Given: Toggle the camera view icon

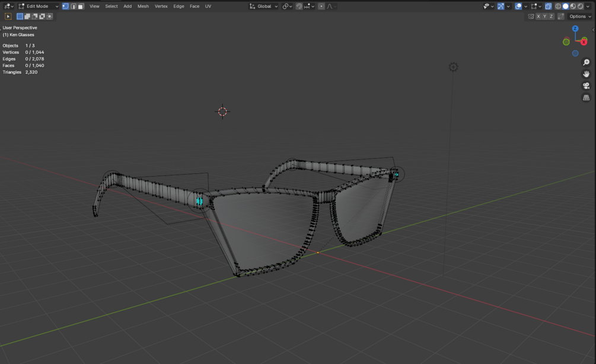Looking at the screenshot, I should click(586, 86).
